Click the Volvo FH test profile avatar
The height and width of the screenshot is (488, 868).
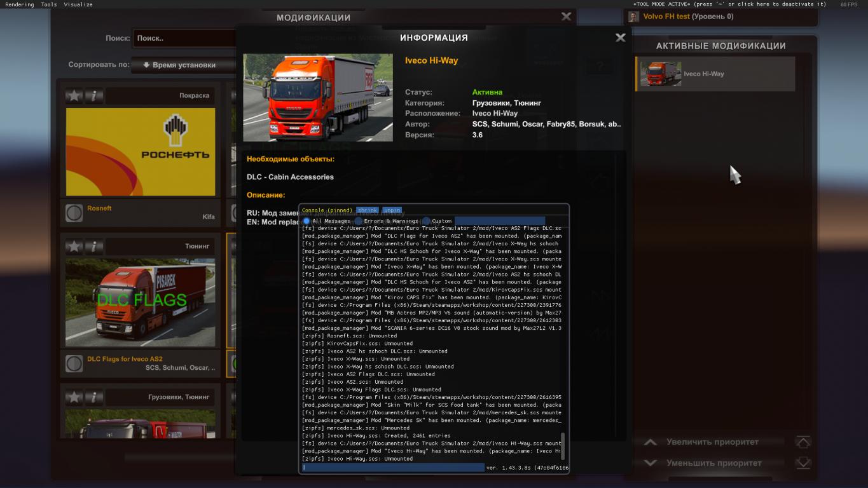click(633, 17)
